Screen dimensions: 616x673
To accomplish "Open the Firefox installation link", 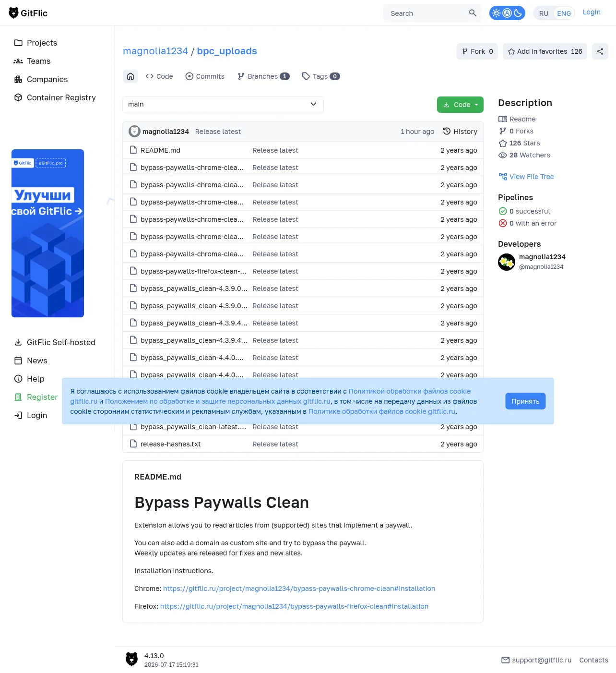I will point(294,606).
